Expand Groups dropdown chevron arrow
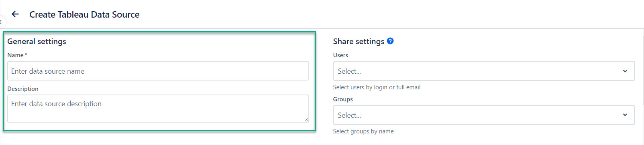Viewport: 644px width, 145px height. tap(625, 115)
